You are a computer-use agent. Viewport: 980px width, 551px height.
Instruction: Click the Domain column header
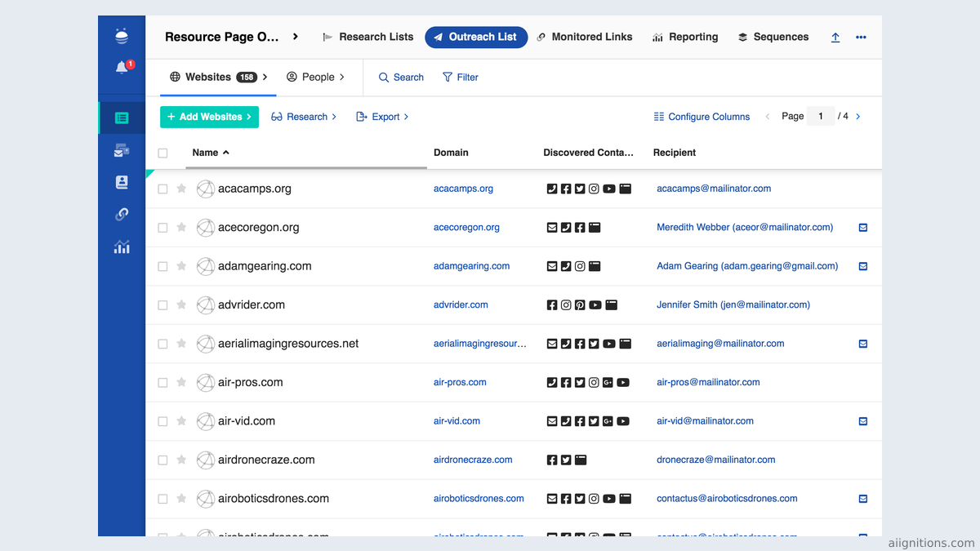click(x=451, y=153)
